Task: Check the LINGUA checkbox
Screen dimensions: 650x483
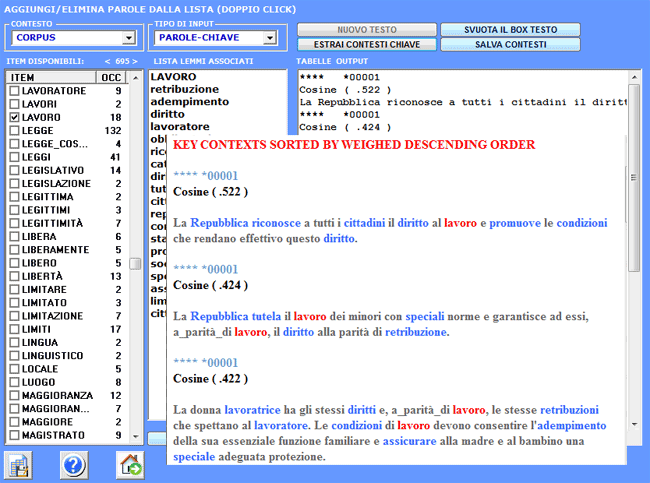Action: tap(15, 342)
